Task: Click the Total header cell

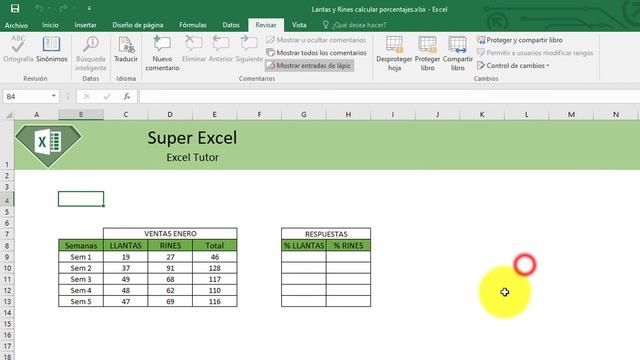Action: (215, 245)
